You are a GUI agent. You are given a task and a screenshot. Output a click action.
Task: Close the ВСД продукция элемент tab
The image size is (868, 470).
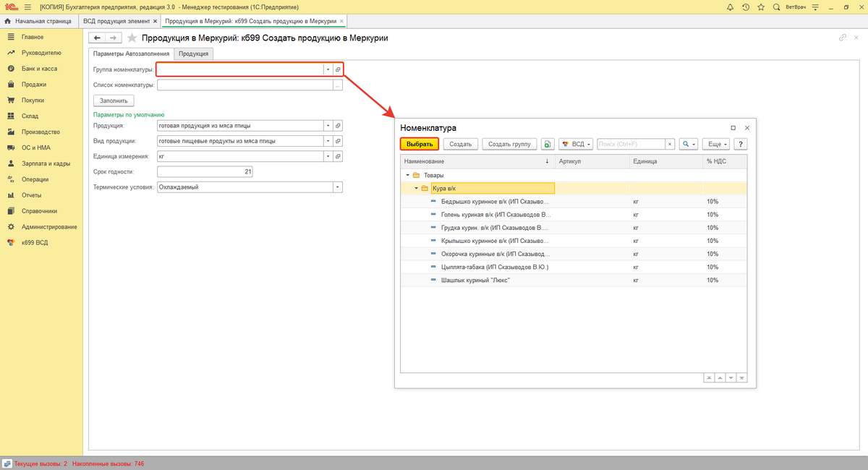pyautogui.click(x=156, y=22)
